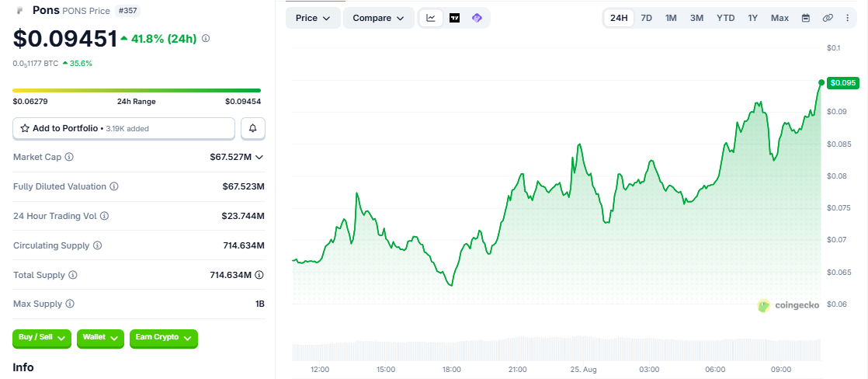Click the 35.6% BTC change value
The image size is (868, 379).
(81, 63)
